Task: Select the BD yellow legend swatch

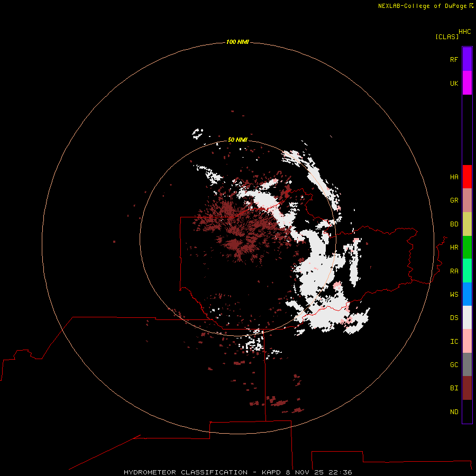Action: click(x=467, y=224)
